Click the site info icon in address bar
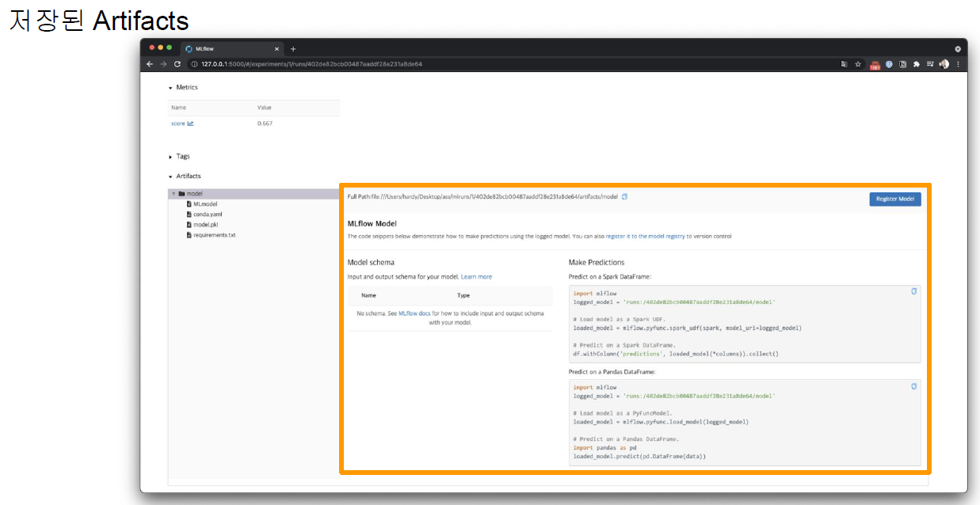980x505 pixels. tap(194, 64)
